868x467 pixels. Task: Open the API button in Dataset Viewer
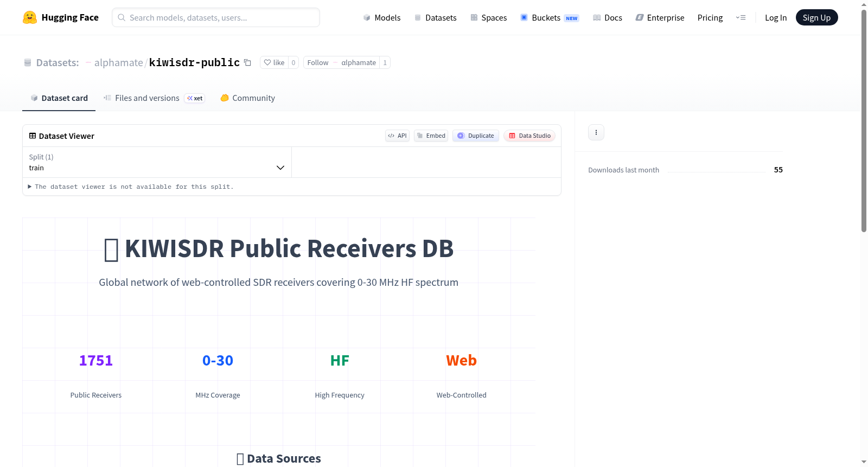click(397, 136)
